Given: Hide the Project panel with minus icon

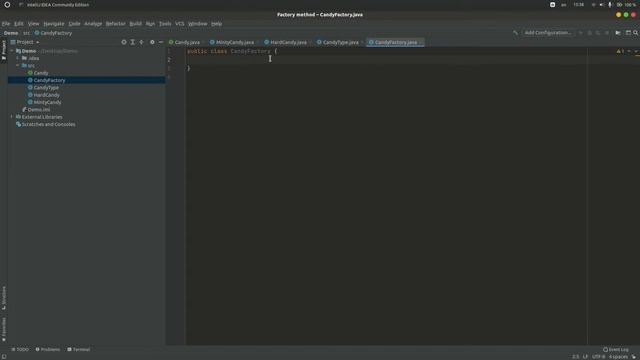Looking at the screenshot, I should 161,42.
